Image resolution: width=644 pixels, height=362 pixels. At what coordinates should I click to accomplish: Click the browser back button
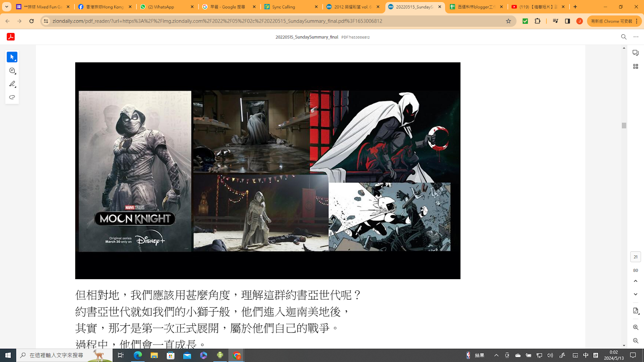[8, 21]
